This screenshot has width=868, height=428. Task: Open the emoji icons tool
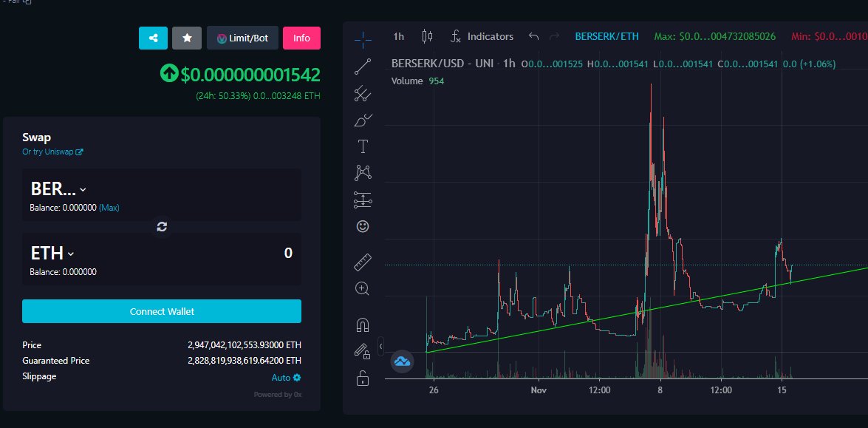click(363, 226)
